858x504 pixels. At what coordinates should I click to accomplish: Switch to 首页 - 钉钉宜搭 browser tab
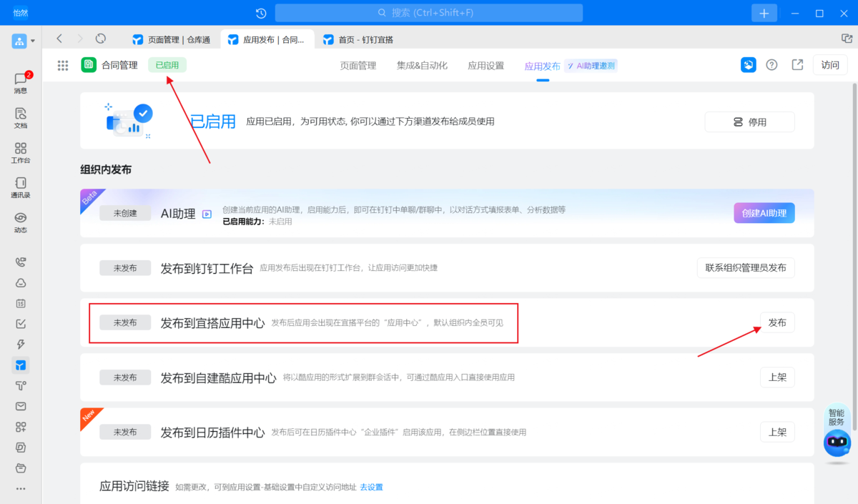coord(358,40)
